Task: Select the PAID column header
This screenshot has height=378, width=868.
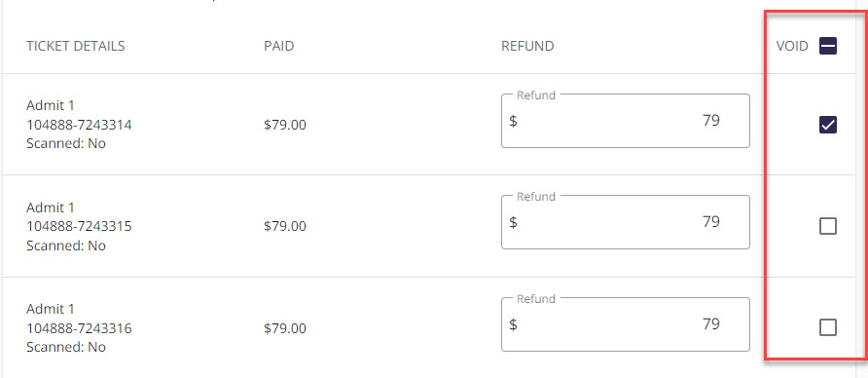Action: [x=279, y=46]
